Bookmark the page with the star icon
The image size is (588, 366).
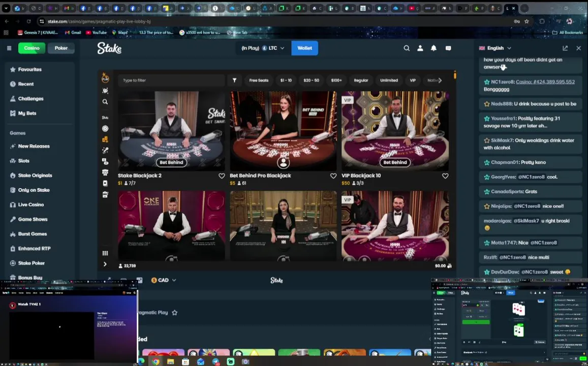point(527,21)
